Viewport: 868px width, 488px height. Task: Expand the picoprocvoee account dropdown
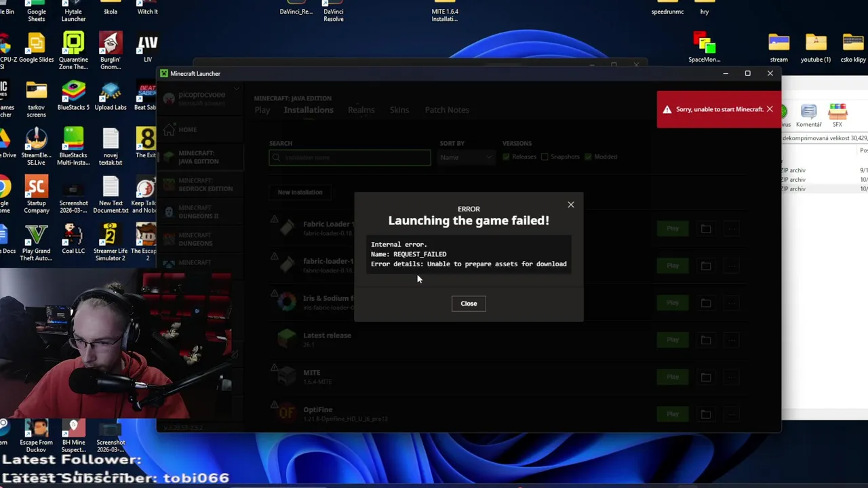tap(237, 89)
